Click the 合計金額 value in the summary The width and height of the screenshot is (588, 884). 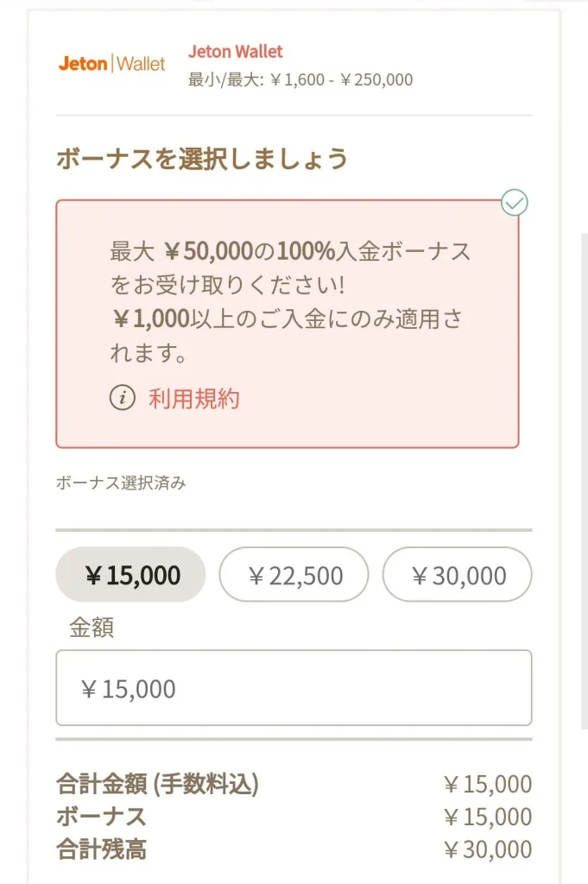point(487,785)
